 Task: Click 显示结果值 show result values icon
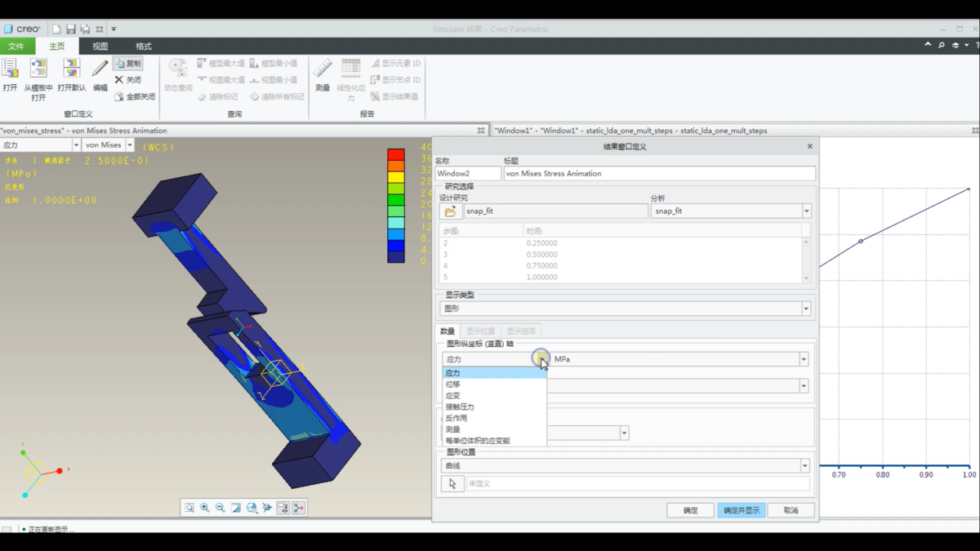click(x=376, y=96)
